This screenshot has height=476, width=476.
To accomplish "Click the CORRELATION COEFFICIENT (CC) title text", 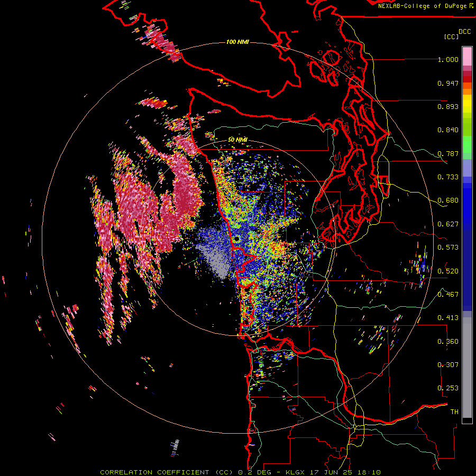I will coord(167,472).
